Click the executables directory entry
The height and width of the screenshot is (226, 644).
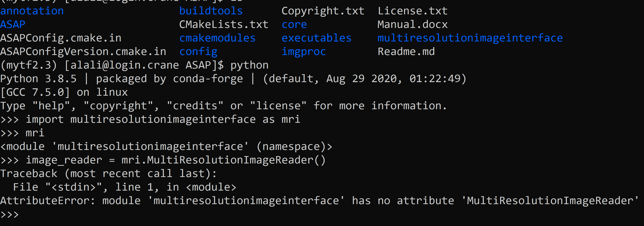[316, 38]
